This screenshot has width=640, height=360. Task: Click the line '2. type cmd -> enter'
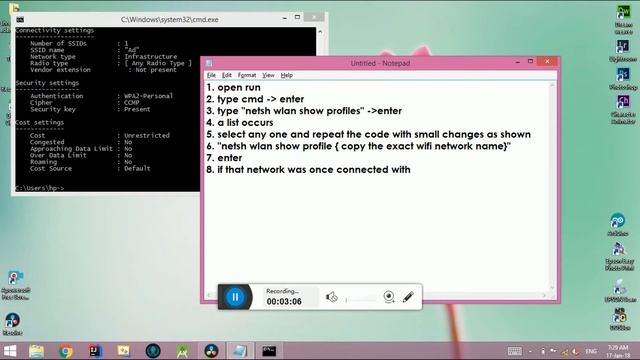255,99
